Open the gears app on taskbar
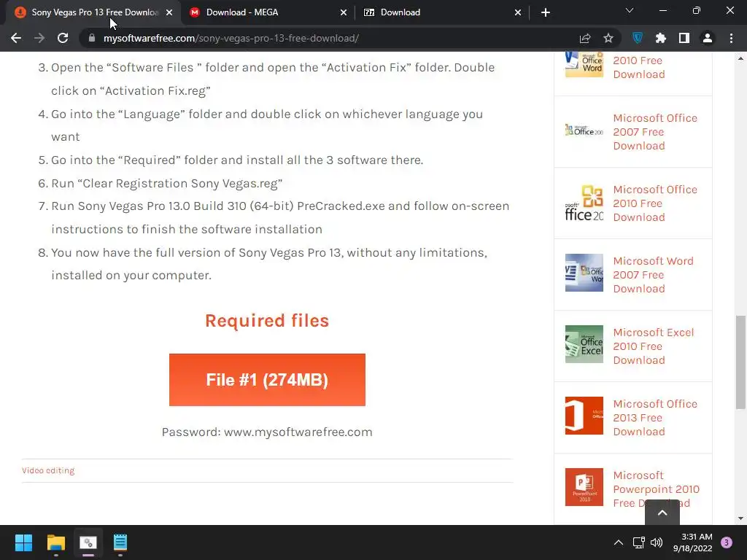The height and width of the screenshot is (560, 747). point(88,542)
